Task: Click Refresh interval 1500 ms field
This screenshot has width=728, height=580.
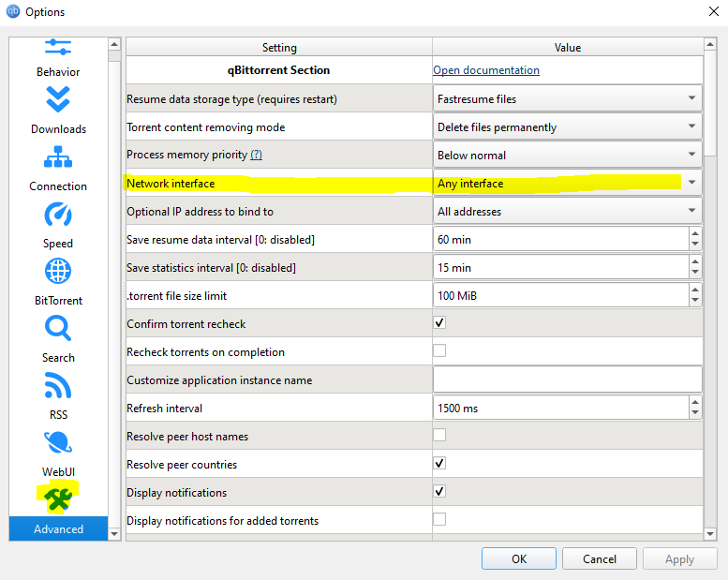Action: 561,408
